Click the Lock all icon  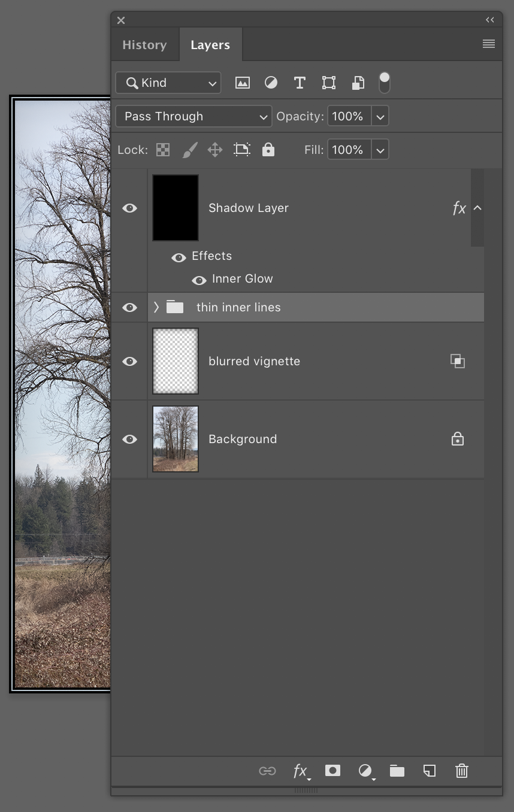pyautogui.click(x=268, y=150)
